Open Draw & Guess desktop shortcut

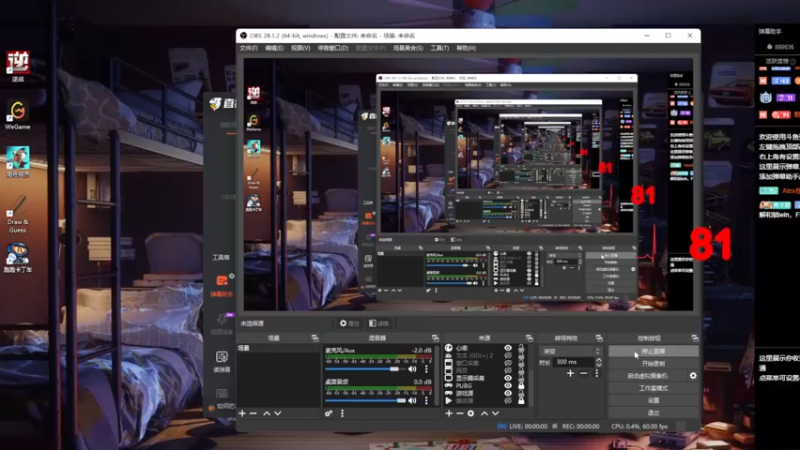(17, 214)
